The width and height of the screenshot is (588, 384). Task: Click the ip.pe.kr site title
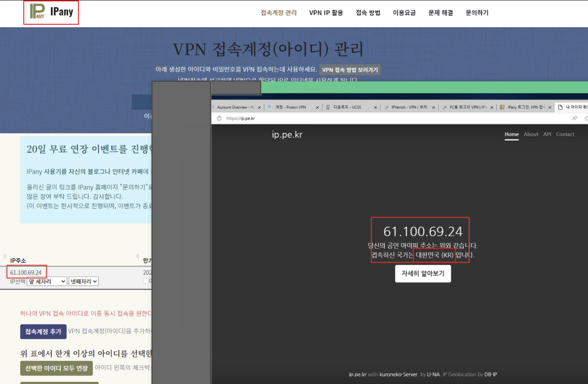click(287, 134)
